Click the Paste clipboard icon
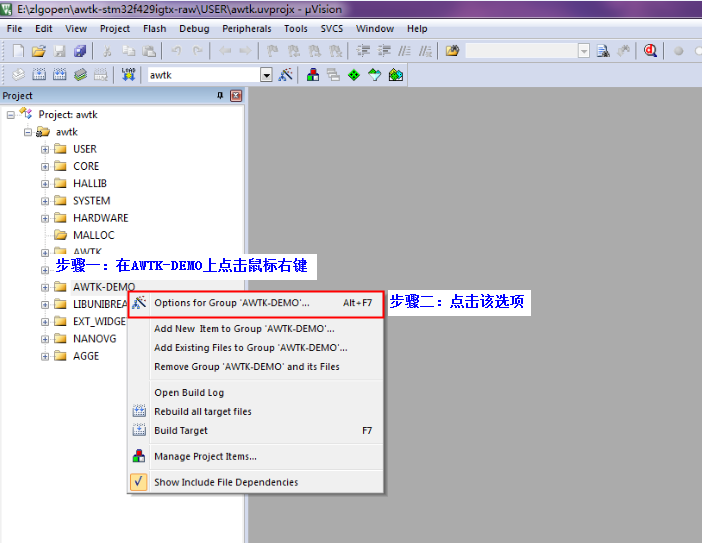 point(149,51)
